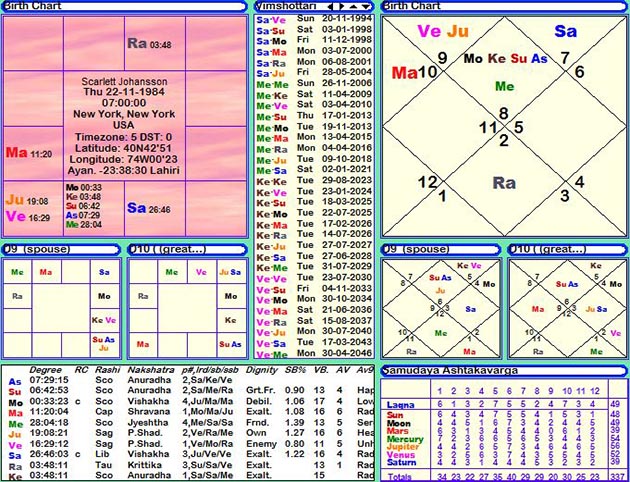Select 'Enemy' dignity in Venus row
The image size is (630, 482).
tap(261, 444)
